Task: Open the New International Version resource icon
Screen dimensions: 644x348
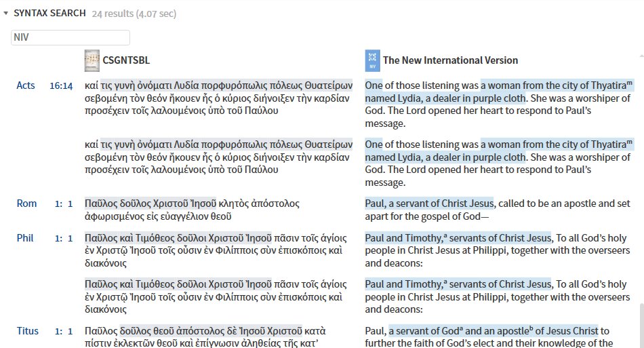Action: coord(373,60)
